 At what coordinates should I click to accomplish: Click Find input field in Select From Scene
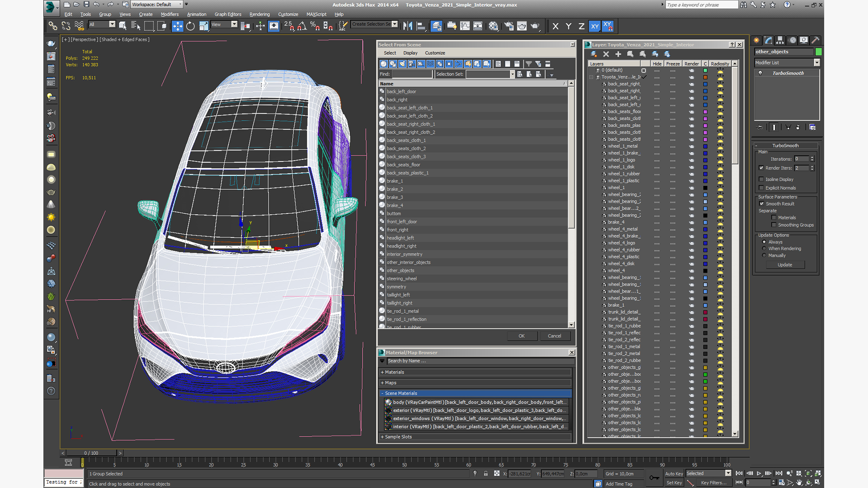[412, 74]
